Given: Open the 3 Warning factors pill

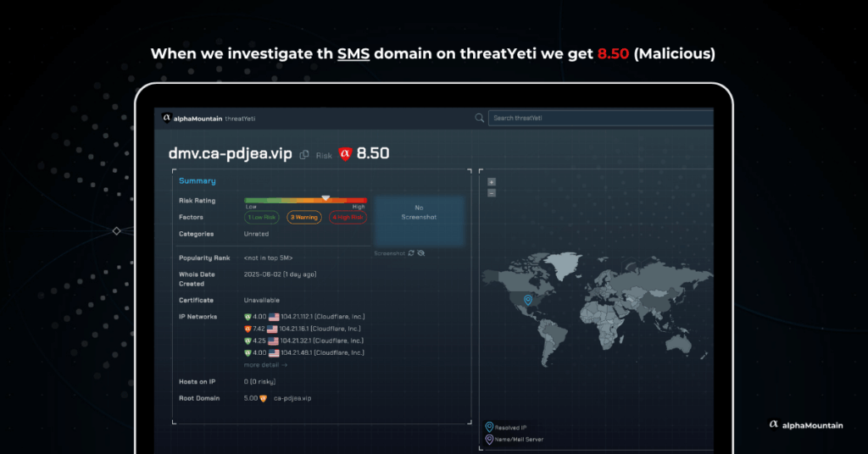Looking at the screenshot, I should coord(304,218).
